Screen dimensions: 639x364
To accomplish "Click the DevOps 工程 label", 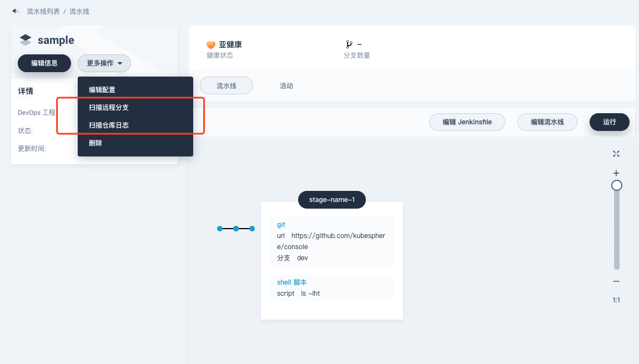I will (36, 113).
